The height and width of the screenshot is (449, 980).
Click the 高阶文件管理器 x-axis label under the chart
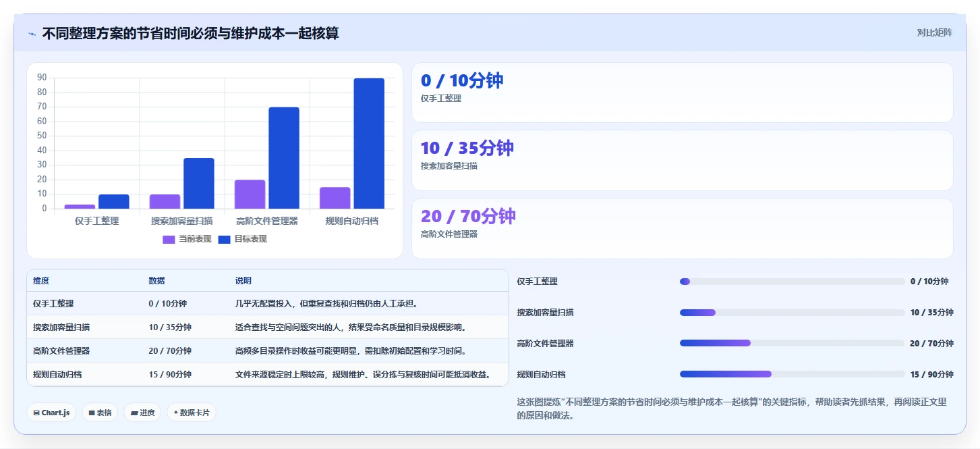[x=267, y=221]
